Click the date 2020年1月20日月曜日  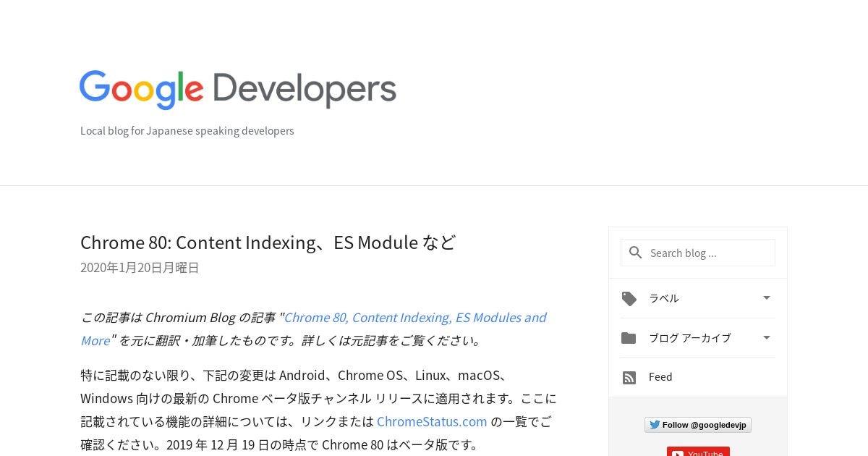point(140,268)
